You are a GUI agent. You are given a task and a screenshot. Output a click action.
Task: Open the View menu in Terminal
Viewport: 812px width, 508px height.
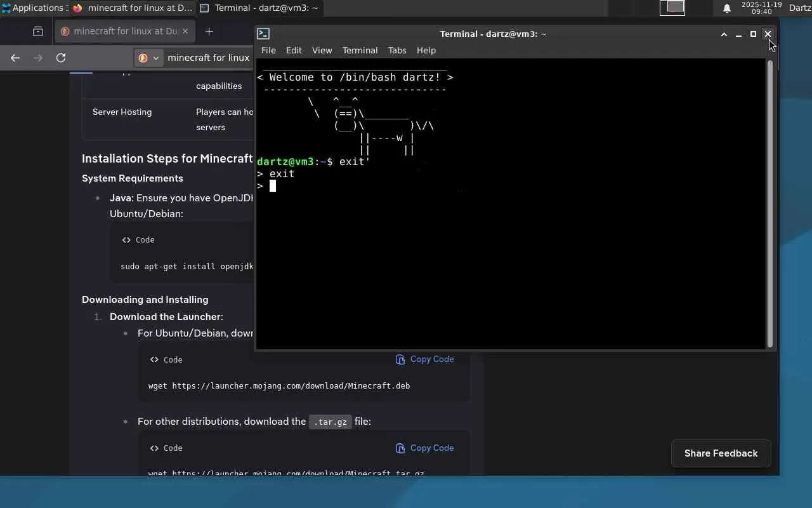(x=322, y=50)
